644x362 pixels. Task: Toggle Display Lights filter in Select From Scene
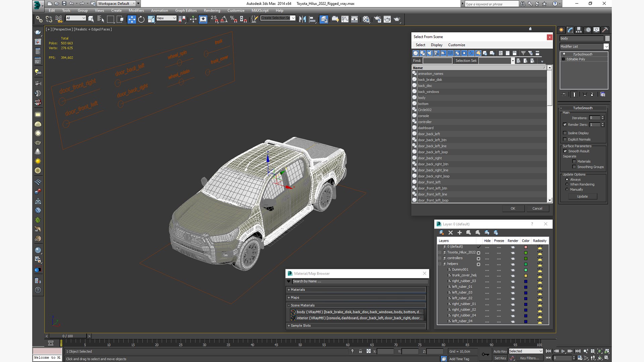point(429,53)
